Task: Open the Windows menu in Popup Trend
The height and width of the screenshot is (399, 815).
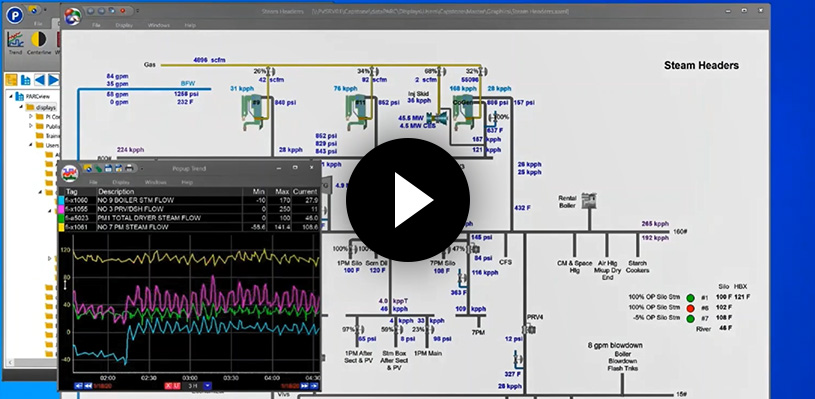Action: click(x=155, y=182)
